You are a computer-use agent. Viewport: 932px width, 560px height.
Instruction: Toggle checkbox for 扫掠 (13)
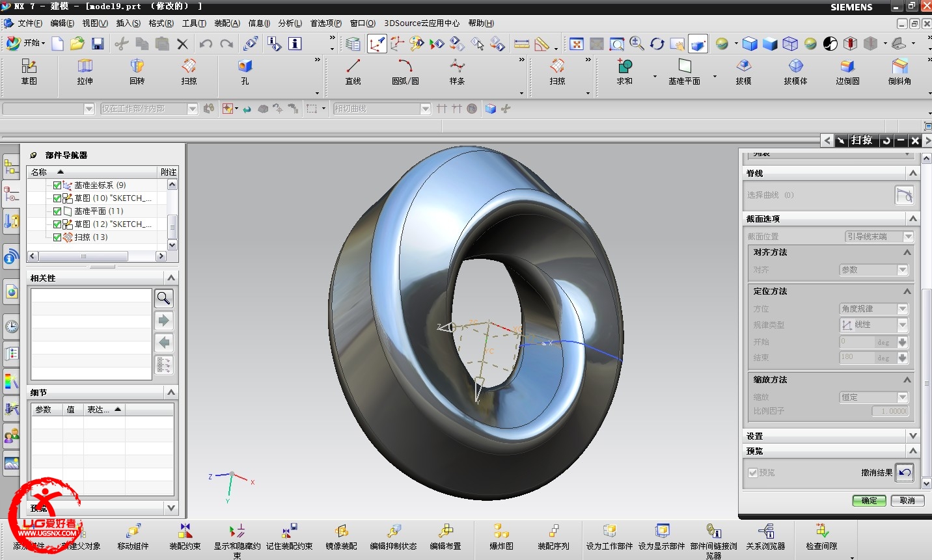click(57, 237)
